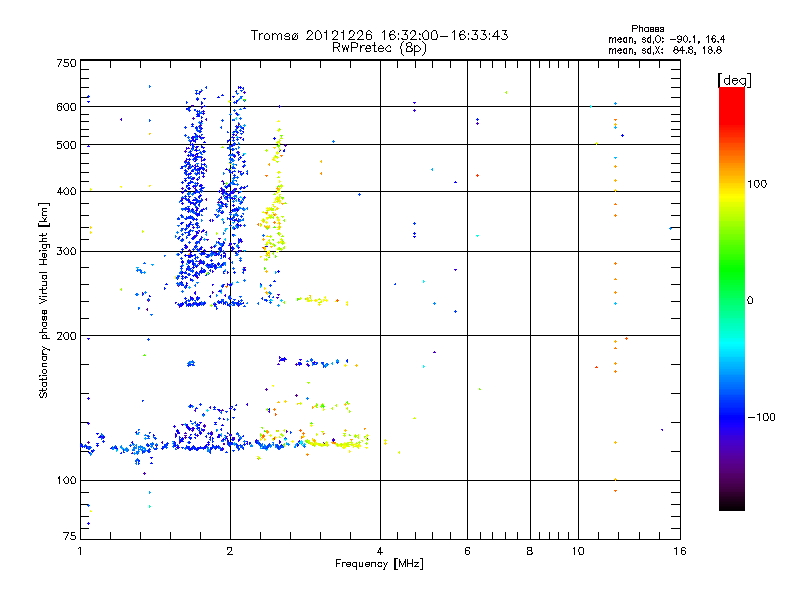The height and width of the screenshot is (600, 800).
Task: Click the colorbar '0' tick label
Action: [x=750, y=300]
